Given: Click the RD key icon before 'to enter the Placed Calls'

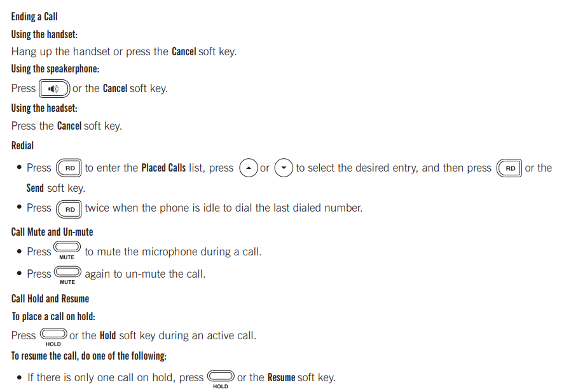Looking at the screenshot, I should click(69, 168).
